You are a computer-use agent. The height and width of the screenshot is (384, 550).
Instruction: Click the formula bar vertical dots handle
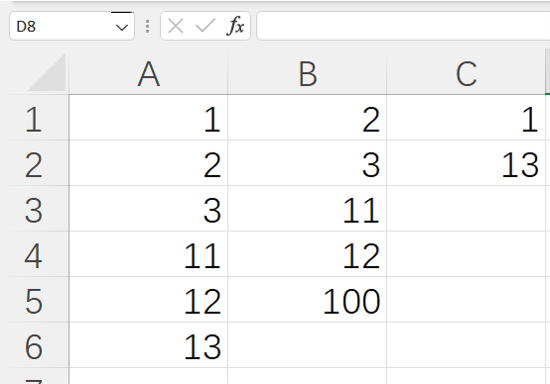(147, 26)
